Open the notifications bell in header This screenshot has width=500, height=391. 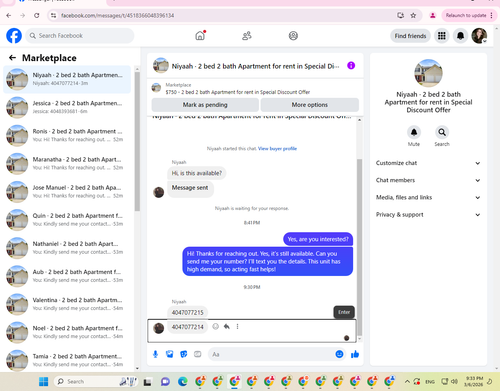[x=460, y=36]
